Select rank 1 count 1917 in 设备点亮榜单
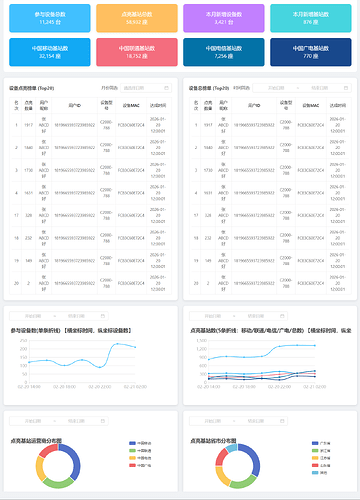The width and height of the screenshot is (360, 500). tap(28, 125)
